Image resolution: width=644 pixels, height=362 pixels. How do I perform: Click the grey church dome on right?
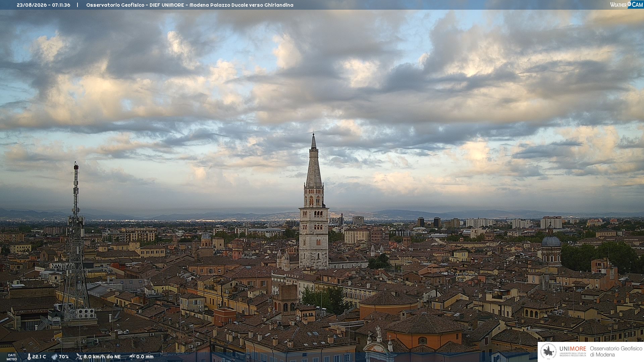pos(551,241)
